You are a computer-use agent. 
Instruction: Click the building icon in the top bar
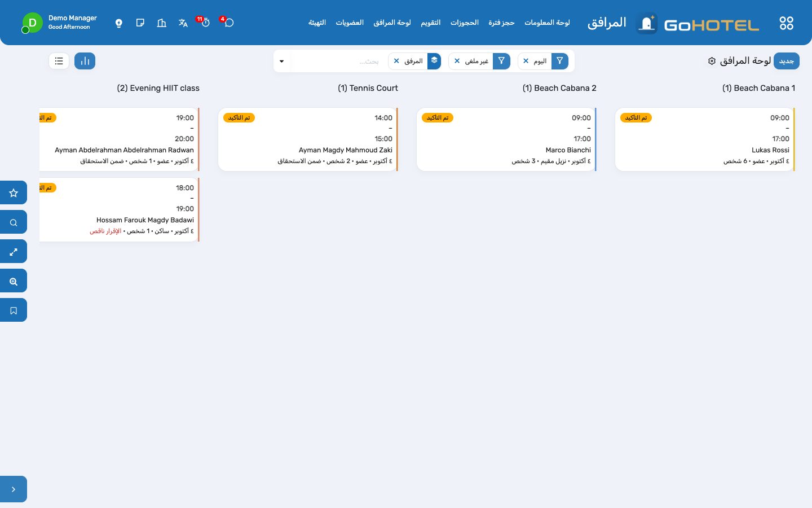(x=162, y=23)
